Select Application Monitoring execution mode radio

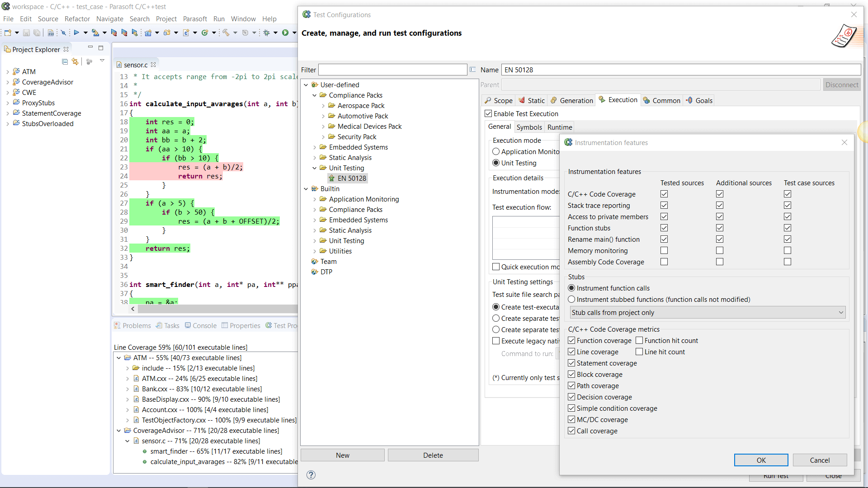point(496,151)
